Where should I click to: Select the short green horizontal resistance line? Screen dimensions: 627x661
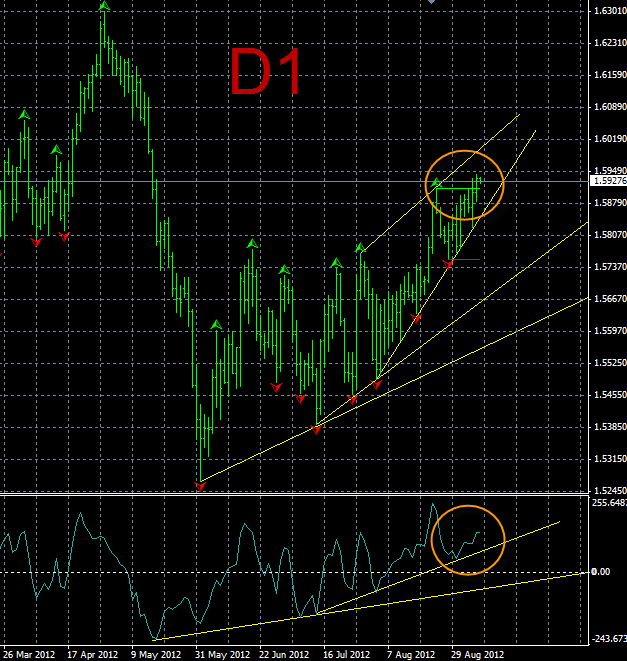pyautogui.click(x=457, y=188)
